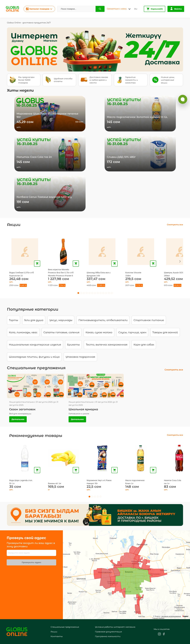
Task: Open the RU language selector
Action: pos(136,9)
